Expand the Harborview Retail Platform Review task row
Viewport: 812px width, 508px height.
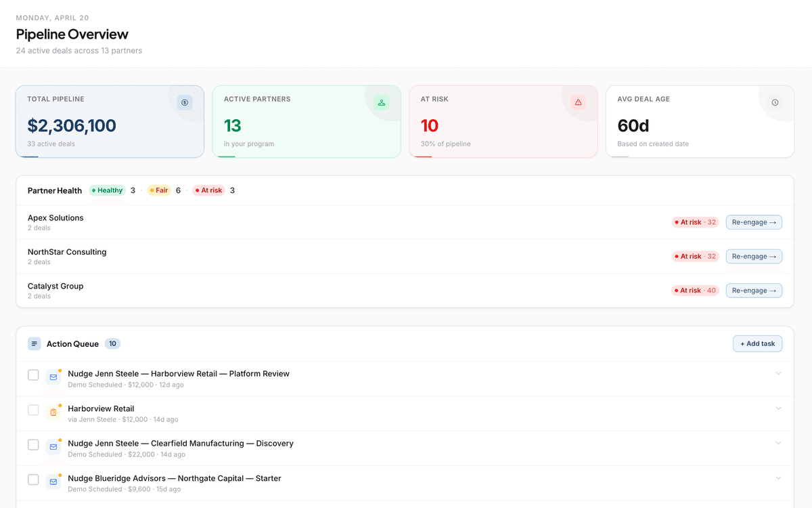point(778,374)
